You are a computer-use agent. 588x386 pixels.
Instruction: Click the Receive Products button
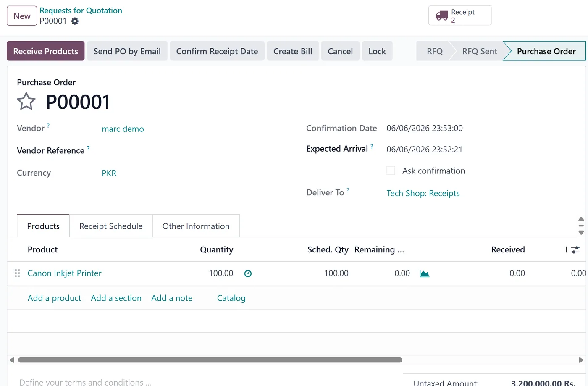(46, 51)
